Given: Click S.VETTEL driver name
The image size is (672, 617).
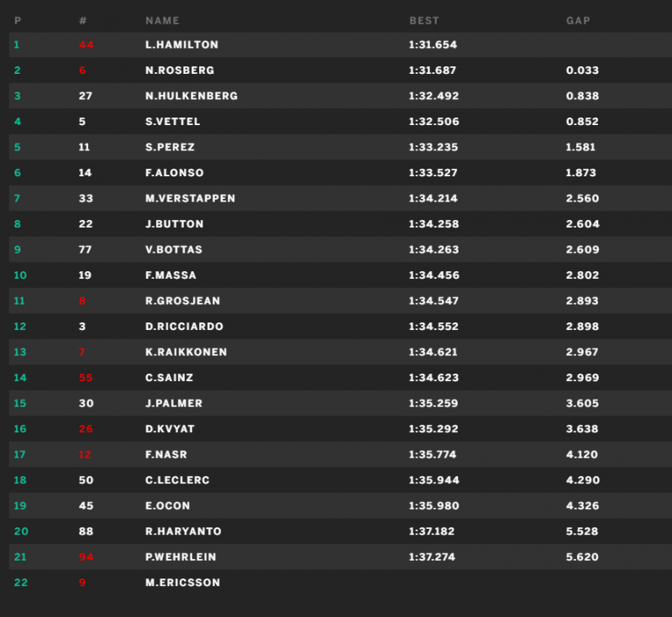Looking at the screenshot, I should [172, 122].
